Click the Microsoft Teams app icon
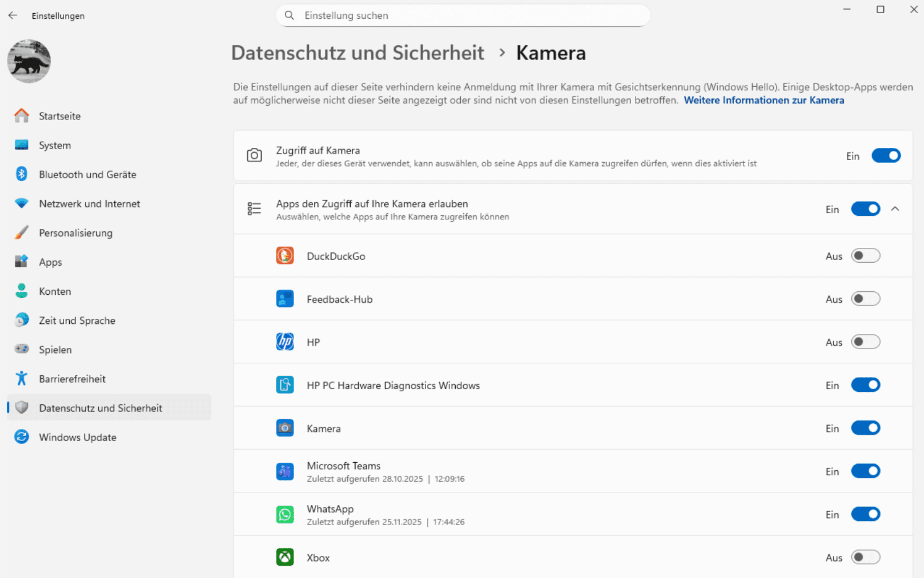Image resolution: width=924 pixels, height=578 pixels. (x=285, y=471)
